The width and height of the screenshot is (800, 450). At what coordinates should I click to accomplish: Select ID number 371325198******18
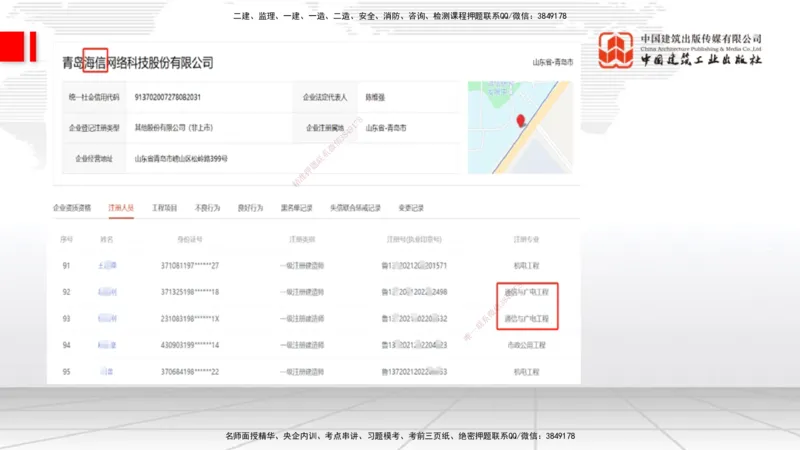tap(190, 292)
